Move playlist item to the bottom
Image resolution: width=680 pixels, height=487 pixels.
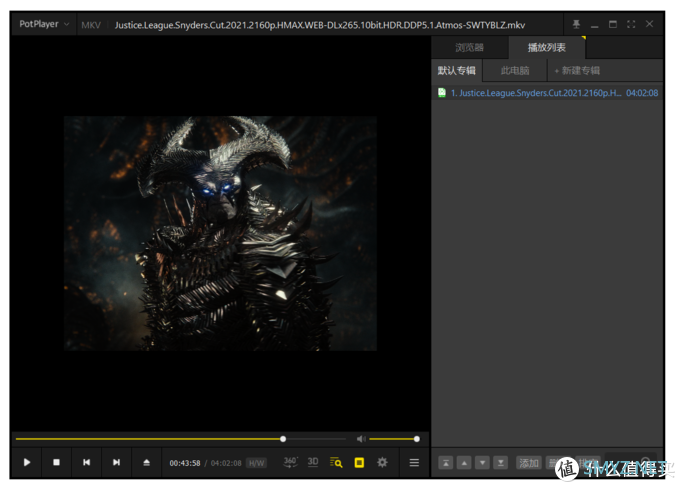point(500,463)
